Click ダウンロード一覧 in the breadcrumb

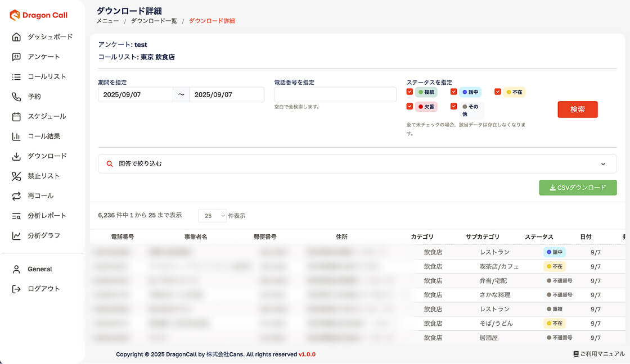(154, 21)
